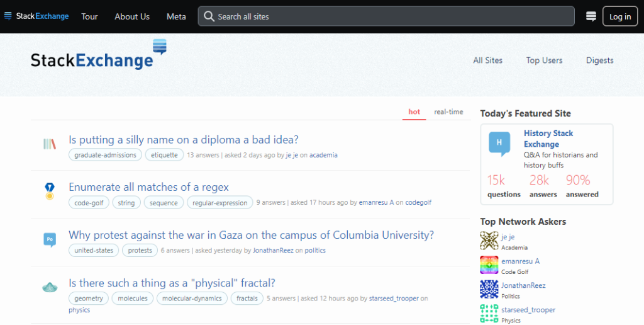Go to Top Users
The image size is (644, 325).
coord(544,60)
